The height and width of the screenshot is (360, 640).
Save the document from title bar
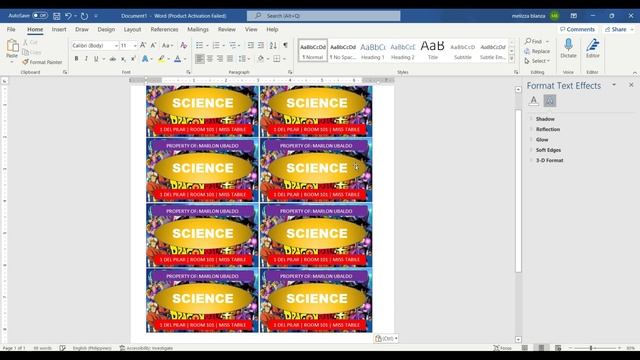click(x=57, y=16)
